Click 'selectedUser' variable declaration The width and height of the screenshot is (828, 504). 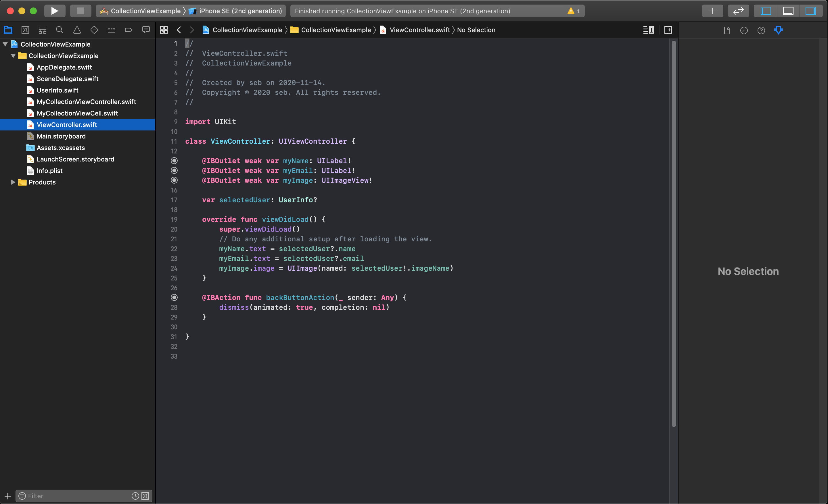click(245, 200)
